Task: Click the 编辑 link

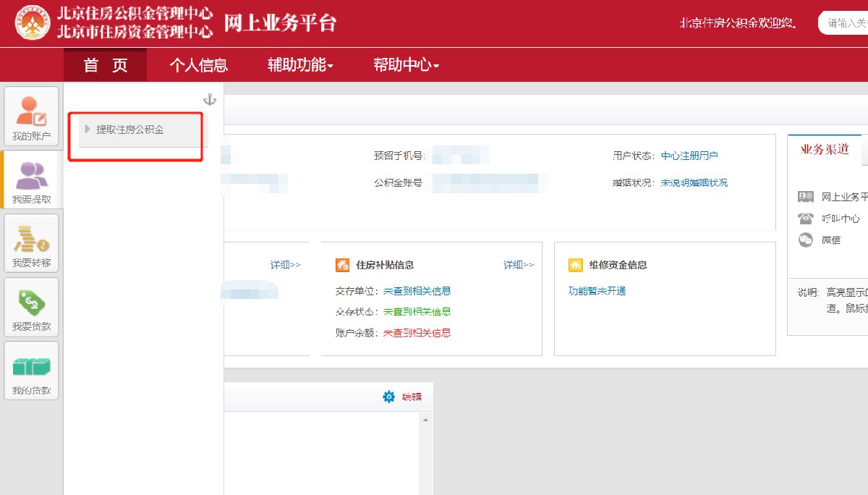Action: (x=412, y=397)
